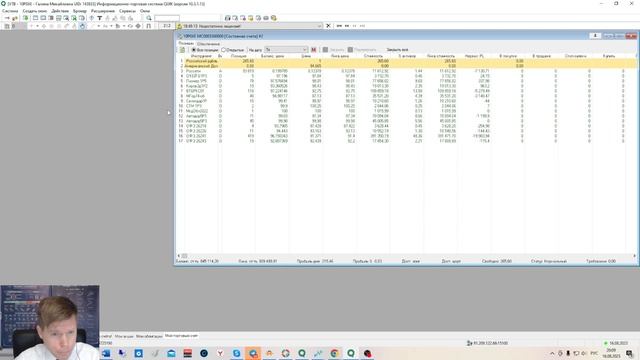Click the volume icon in system tray
This screenshot has height=360, width=640.
pos(584,353)
